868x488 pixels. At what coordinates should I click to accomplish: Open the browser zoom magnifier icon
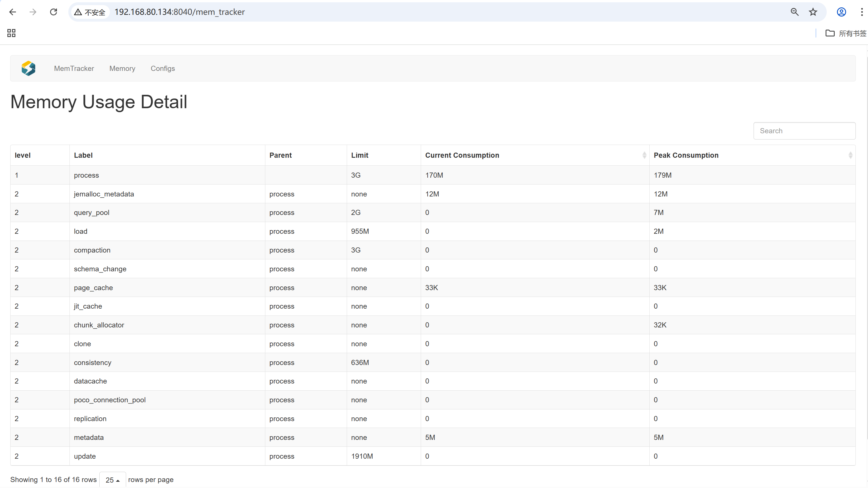click(795, 12)
